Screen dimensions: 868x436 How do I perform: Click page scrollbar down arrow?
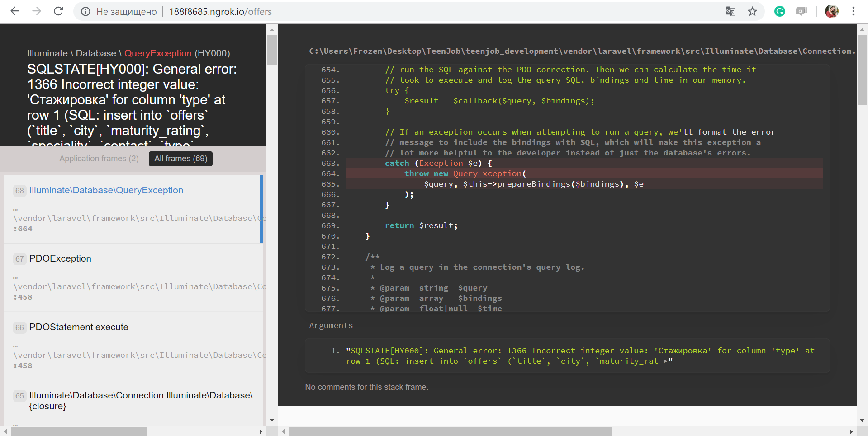tap(862, 420)
